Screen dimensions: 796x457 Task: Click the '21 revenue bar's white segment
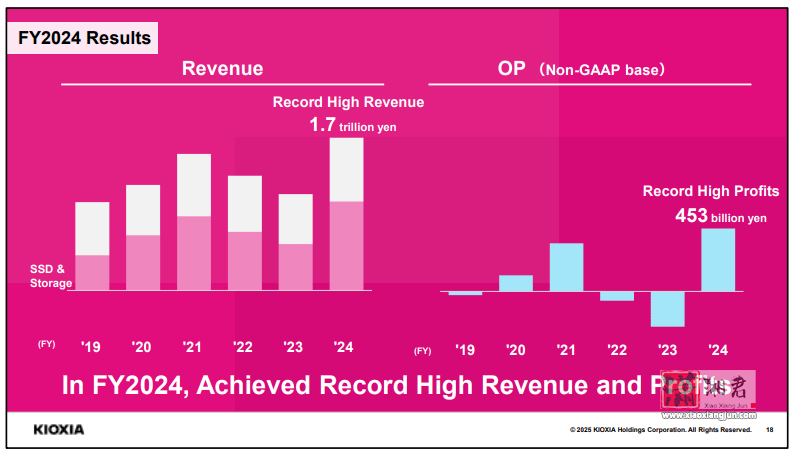tap(194, 185)
